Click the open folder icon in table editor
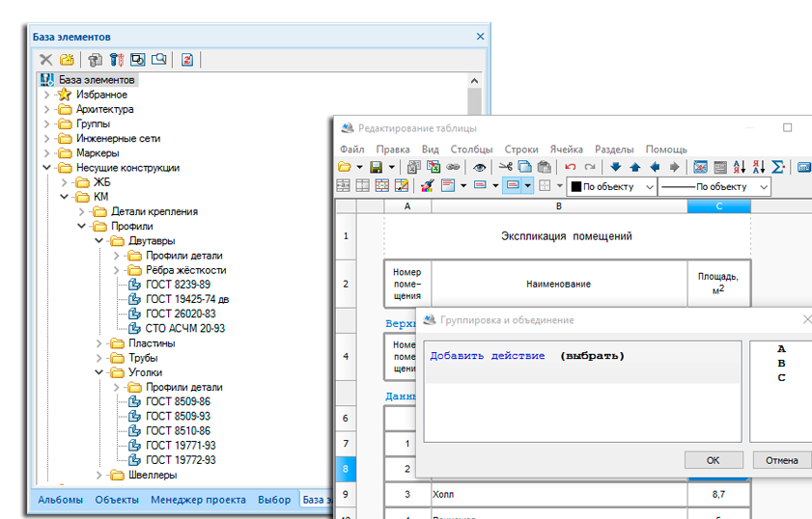Screen dimensions: 812x519 [x=345, y=167]
